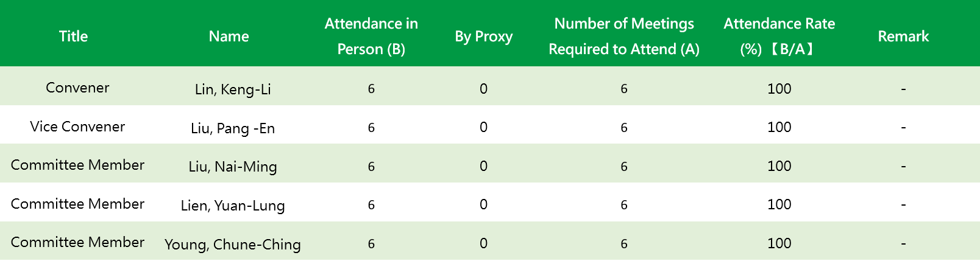Image resolution: width=980 pixels, height=261 pixels.
Task: Click Young, Chune-Ching's attendance rate value
Action: tap(779, 243)
